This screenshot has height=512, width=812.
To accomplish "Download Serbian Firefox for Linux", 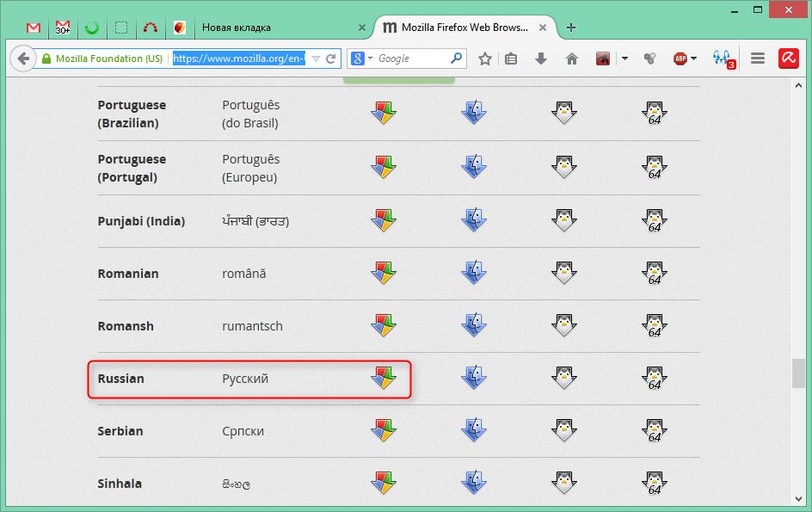I will [564, 430].
